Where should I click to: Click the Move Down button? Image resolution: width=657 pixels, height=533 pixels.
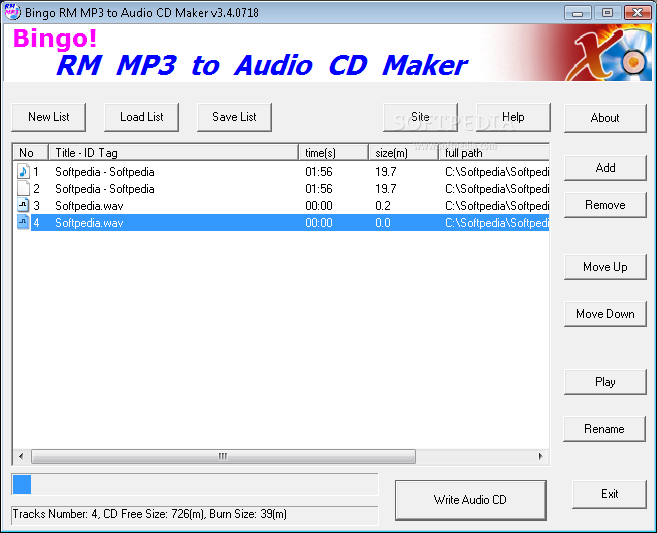click(x=605, y=314)
